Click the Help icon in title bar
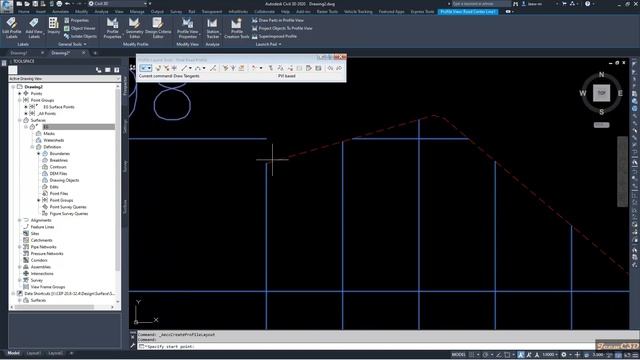This screenshot has height=360, width=640. tap(587, 4)
